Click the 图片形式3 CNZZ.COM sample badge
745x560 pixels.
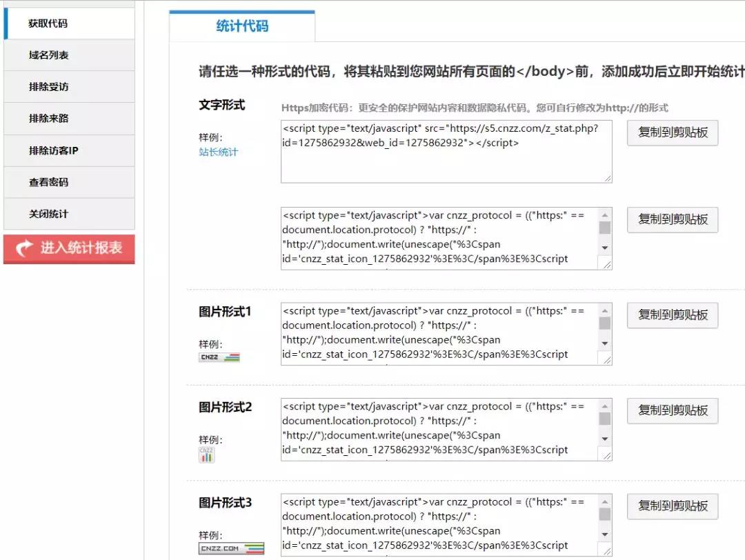(x=231, y=548)
